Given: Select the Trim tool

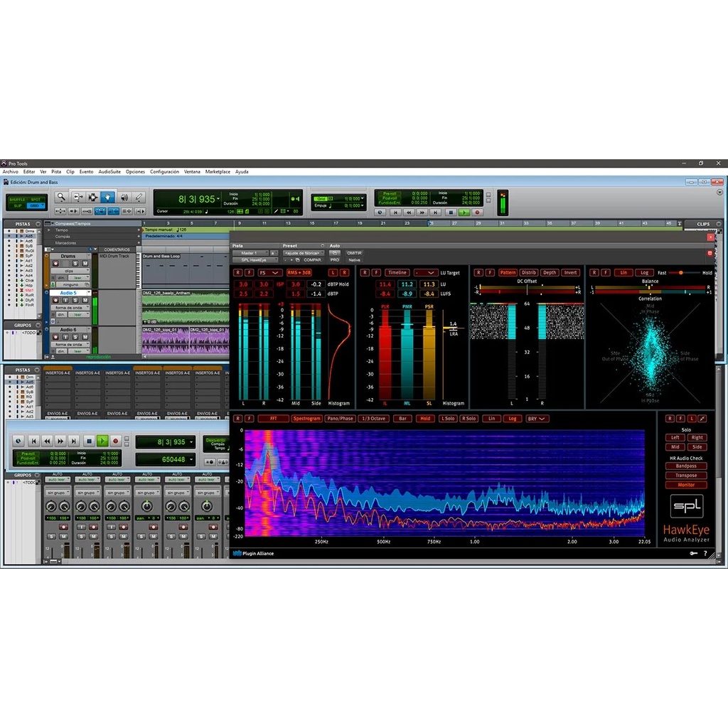Looking at the screenshot, I should 77,198.
